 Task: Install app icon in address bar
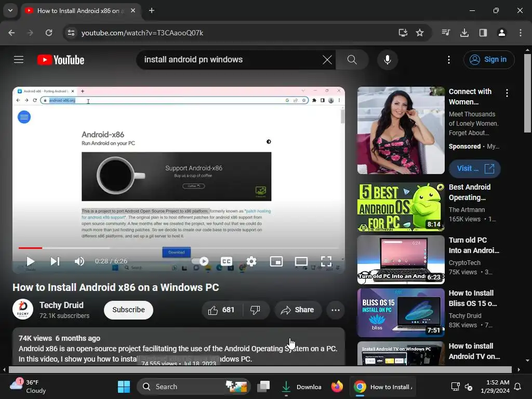tap(403, 33)
